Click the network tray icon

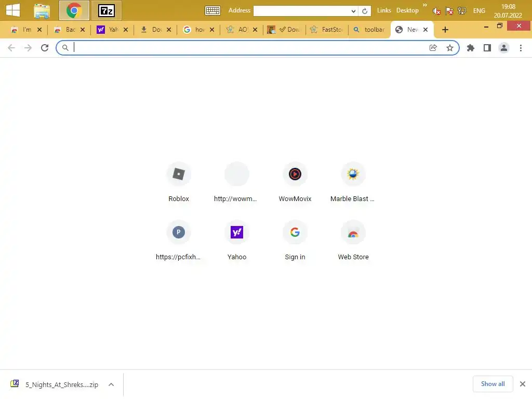pos(461,11)
